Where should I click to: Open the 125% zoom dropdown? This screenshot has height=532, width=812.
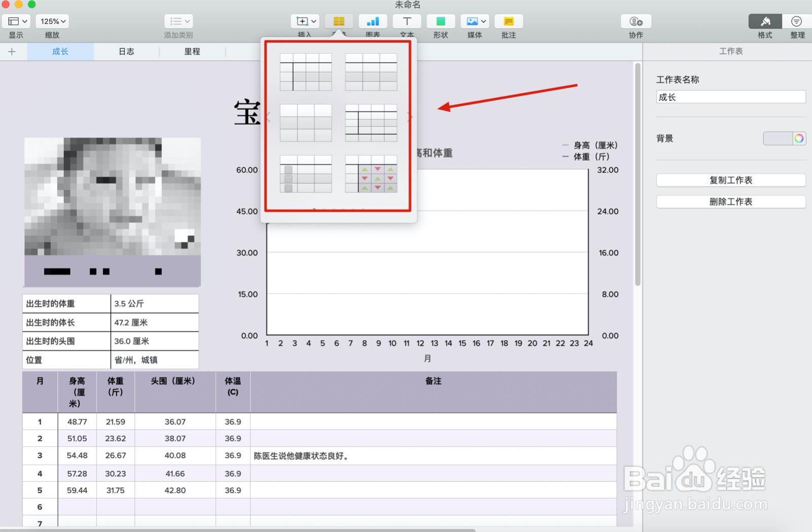pos(52,21)
